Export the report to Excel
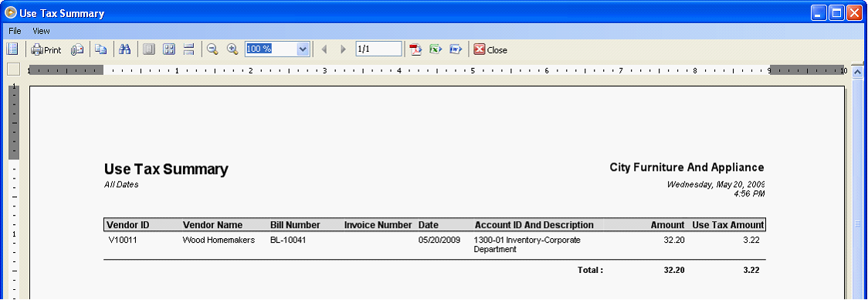 click(436, 49)
